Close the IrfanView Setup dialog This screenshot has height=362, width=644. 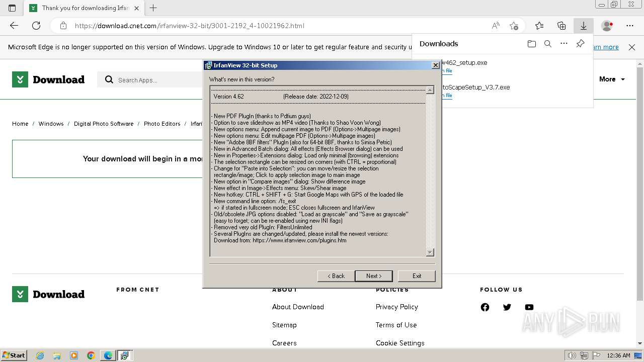pyautogui.click(x=436, y=65)
